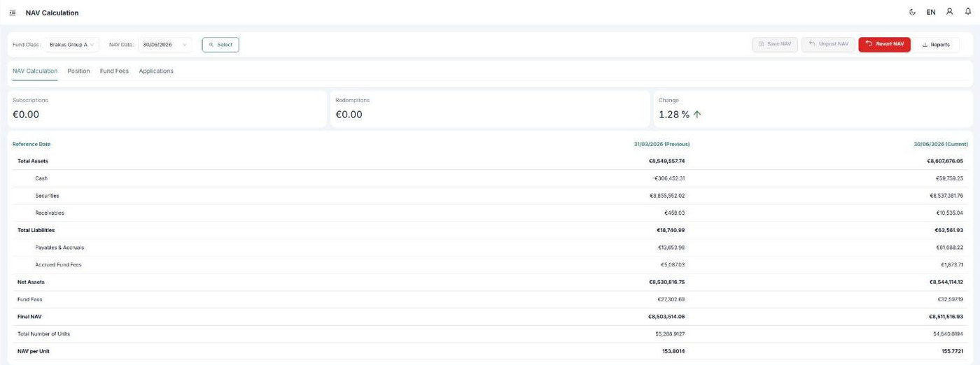Select the Final NAV row label
This screenshot has height=365, width=980.
29,317
